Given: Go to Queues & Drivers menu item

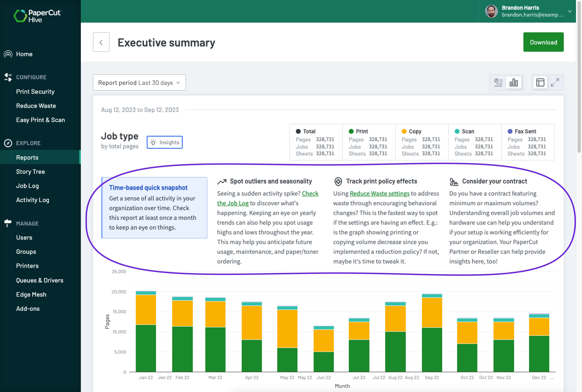Looking at the screenshot, I should click(40, 280).
